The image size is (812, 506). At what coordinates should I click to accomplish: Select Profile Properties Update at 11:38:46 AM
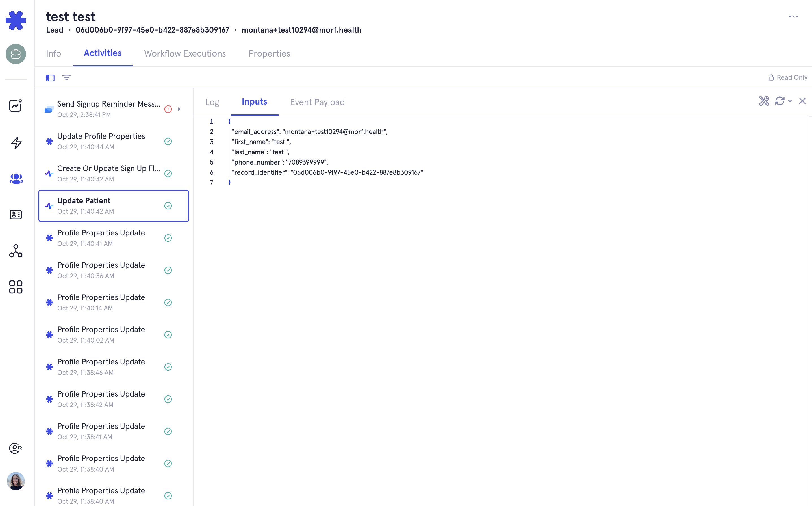114,367
